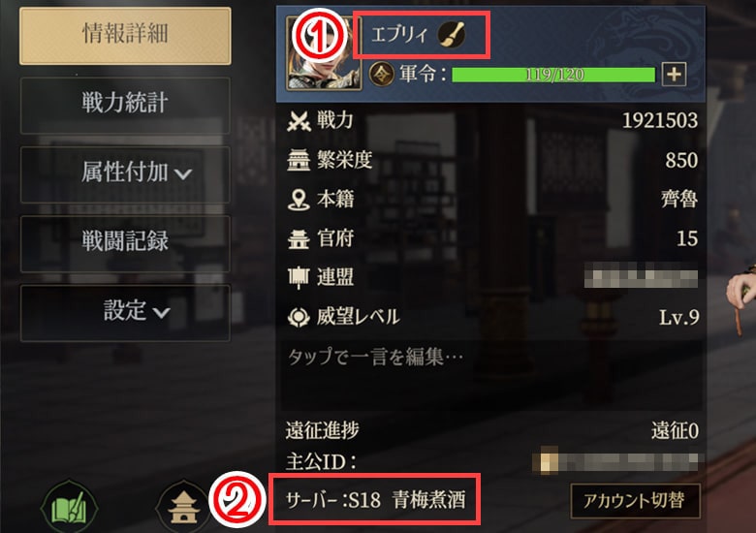Expand the 属性付加 chevron
756x533 pixels.
(183, 174)
